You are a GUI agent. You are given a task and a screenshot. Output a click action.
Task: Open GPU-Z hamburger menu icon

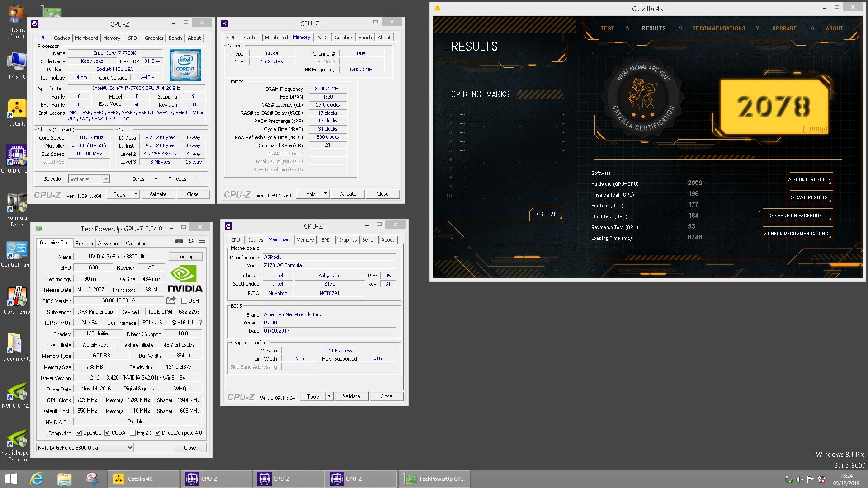click(203, 241)
